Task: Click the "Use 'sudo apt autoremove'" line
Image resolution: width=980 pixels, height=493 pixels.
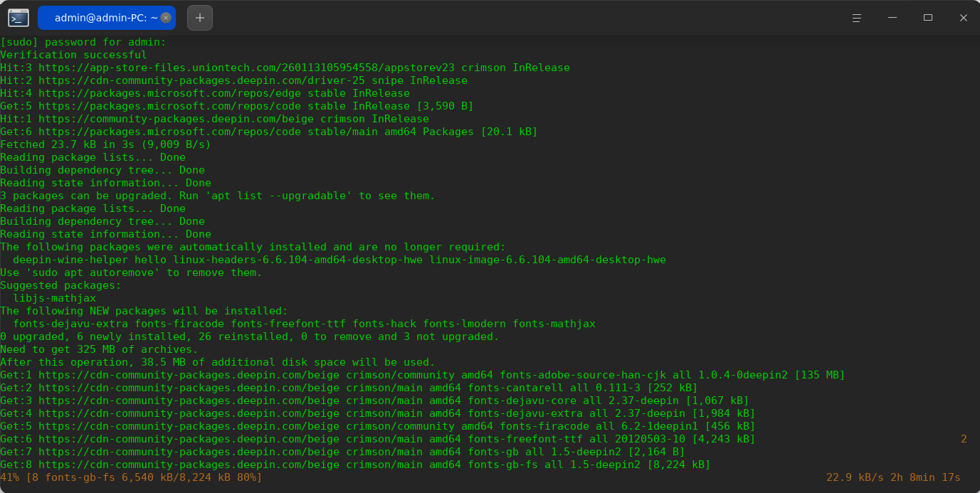Action: tap(131, 272)
